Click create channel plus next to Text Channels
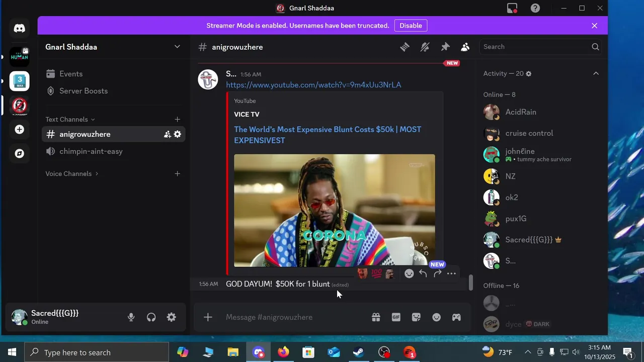Viewport: 644px width, 362px height. (177, 119)
